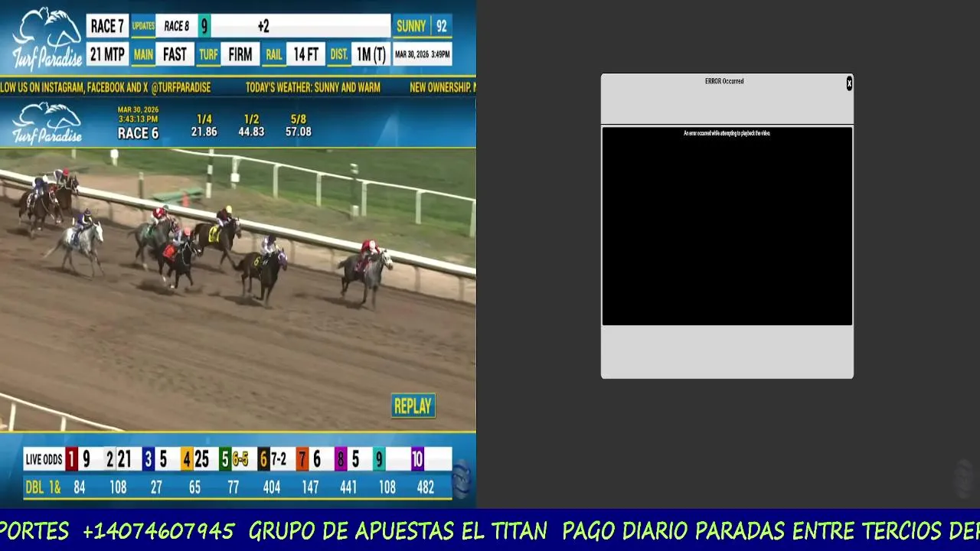980x551 pixels.
Task: Click the DBL 1& label
Action: coord(44,487)
